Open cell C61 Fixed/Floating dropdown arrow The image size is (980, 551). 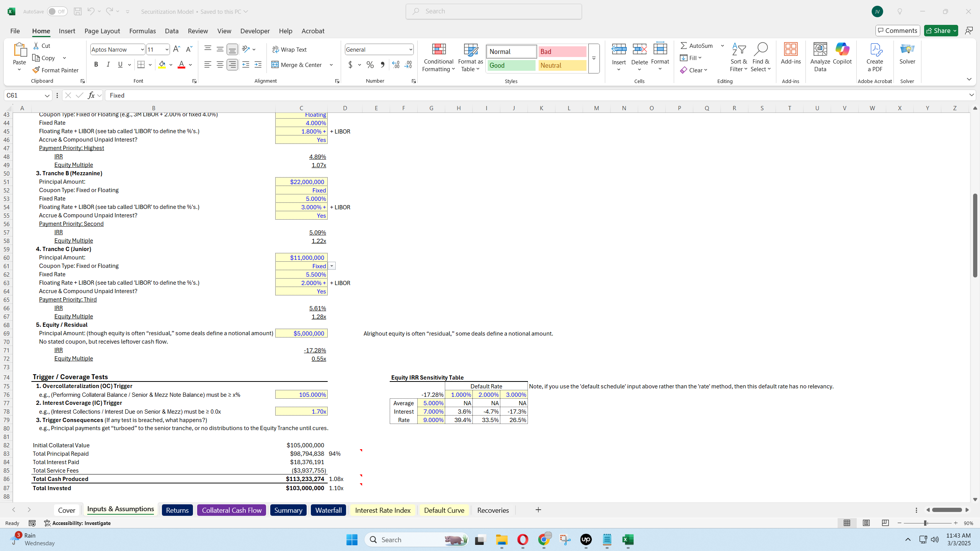point(332,266)
